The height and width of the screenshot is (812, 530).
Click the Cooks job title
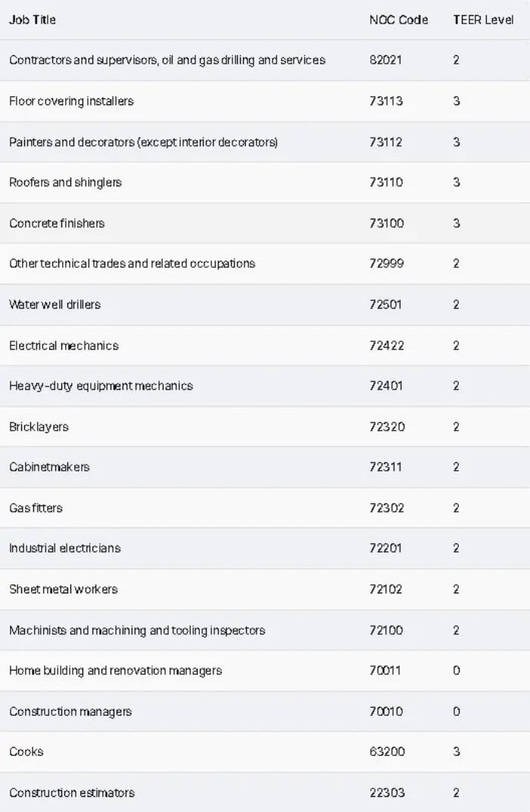pyautogui.click(x=26, y=751)
